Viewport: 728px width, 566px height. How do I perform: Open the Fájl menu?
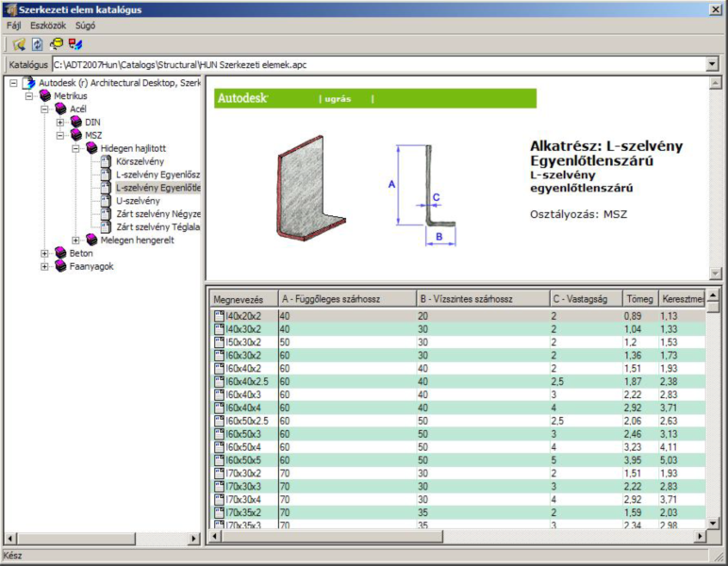pos(13,25)
